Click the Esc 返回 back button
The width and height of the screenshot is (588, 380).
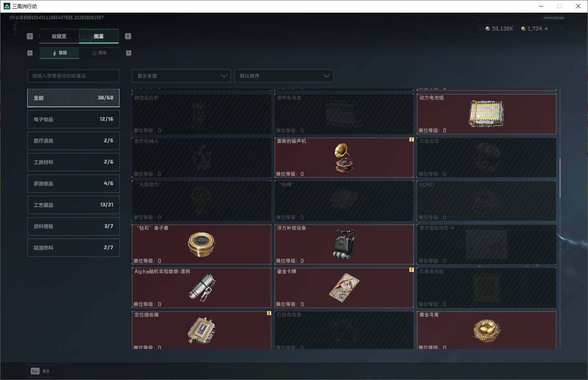[40, 371]
